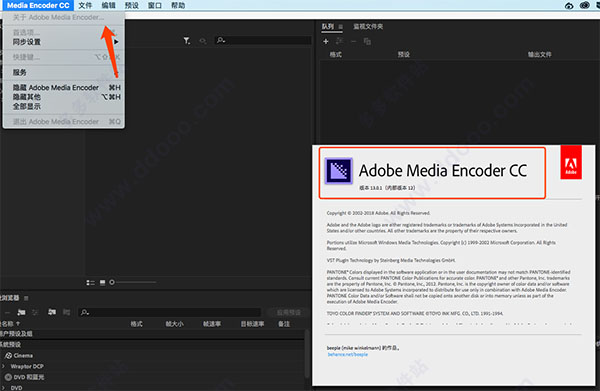Click the disc icon beside DVD 和蓝光
The width and height of the screenshot is (600, 391).
(x=8, y=377)
